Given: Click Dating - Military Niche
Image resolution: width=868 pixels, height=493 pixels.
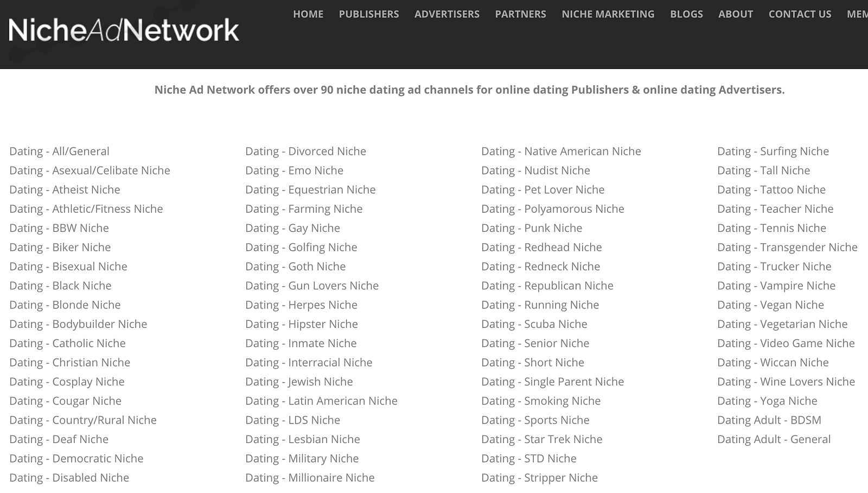Looking at the screenshot, I should point(302,459).
